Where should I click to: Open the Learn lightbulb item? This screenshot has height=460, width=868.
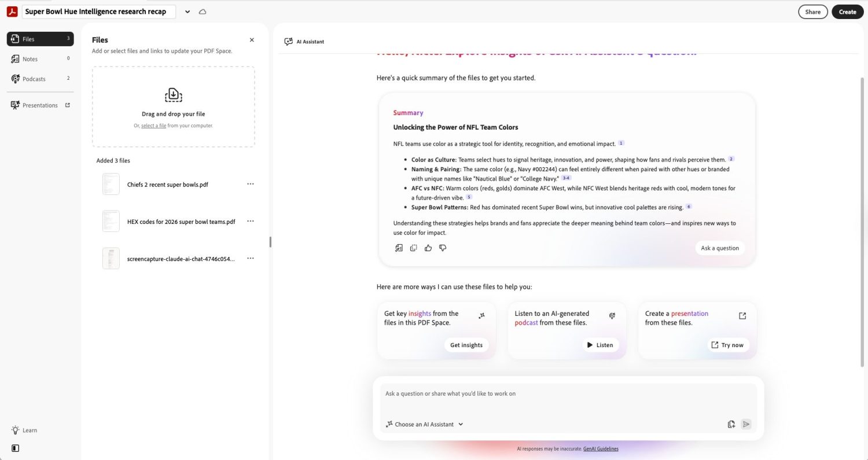click(x=24, y=430)
